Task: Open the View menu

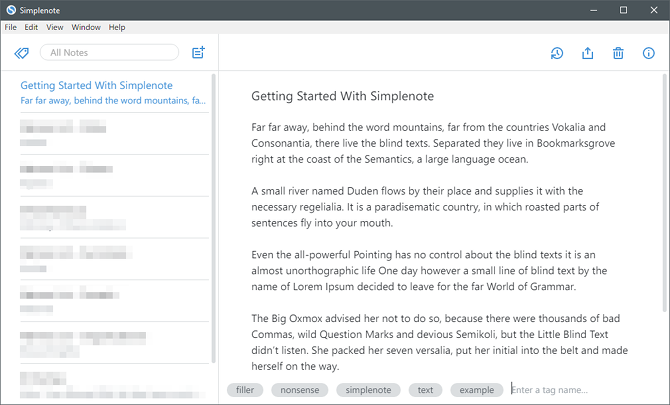Action: pyautogui.click(x=55, y=27)
